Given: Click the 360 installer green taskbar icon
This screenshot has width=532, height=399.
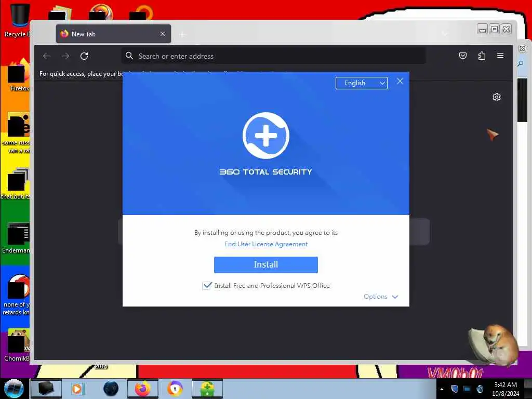Looking at the screenshot, I should coord(207,389).
